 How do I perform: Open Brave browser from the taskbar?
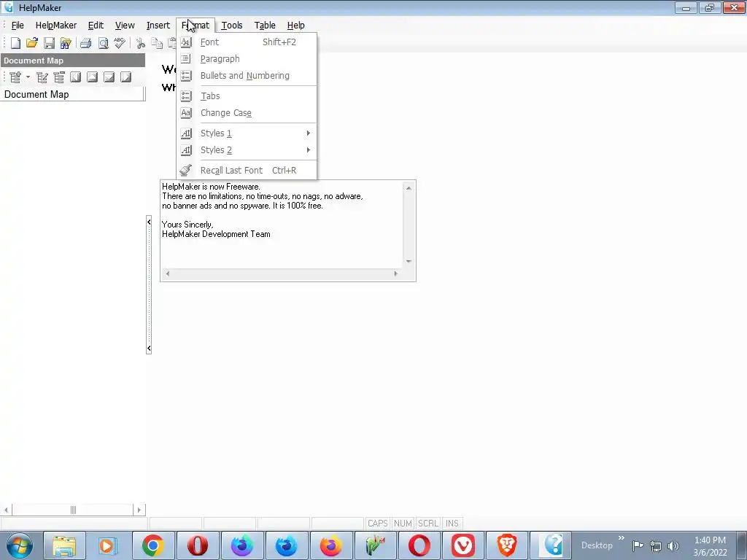(508, 545)
